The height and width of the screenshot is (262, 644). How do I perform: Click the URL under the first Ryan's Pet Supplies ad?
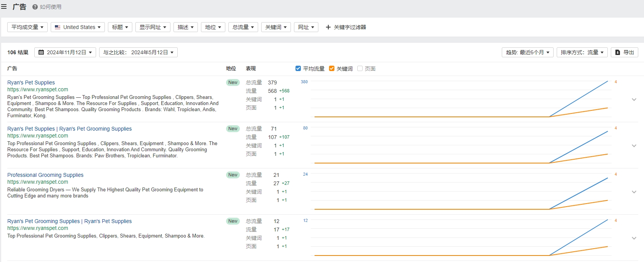tap(38, 89)
